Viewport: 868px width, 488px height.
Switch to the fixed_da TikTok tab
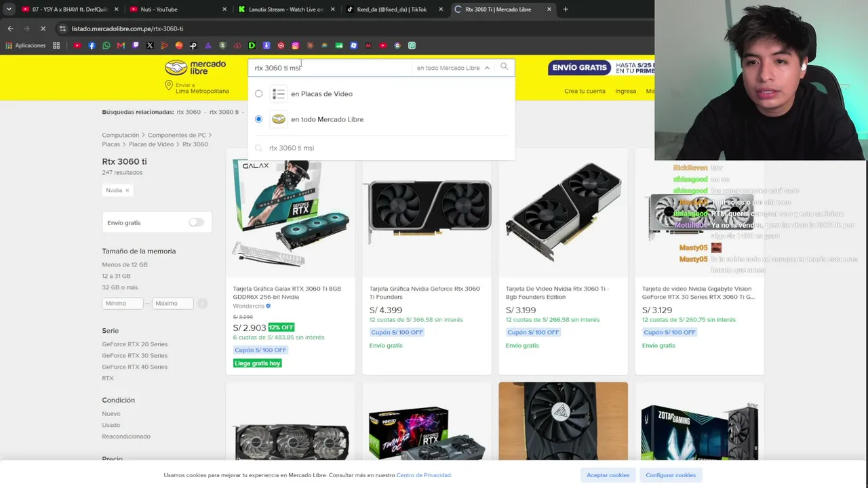pyautogui.click(x=395, y=9)
